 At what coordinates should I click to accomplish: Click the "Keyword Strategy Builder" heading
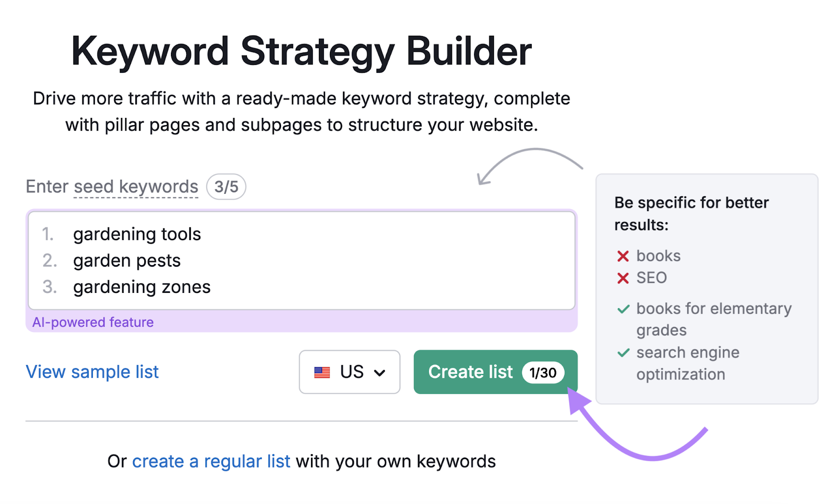click(x=302, y=50)
